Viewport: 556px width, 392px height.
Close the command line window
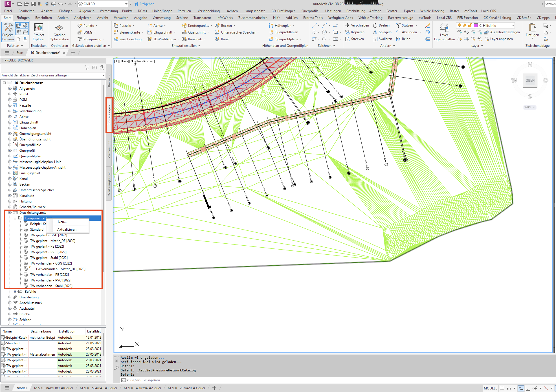tap(117, 361)
